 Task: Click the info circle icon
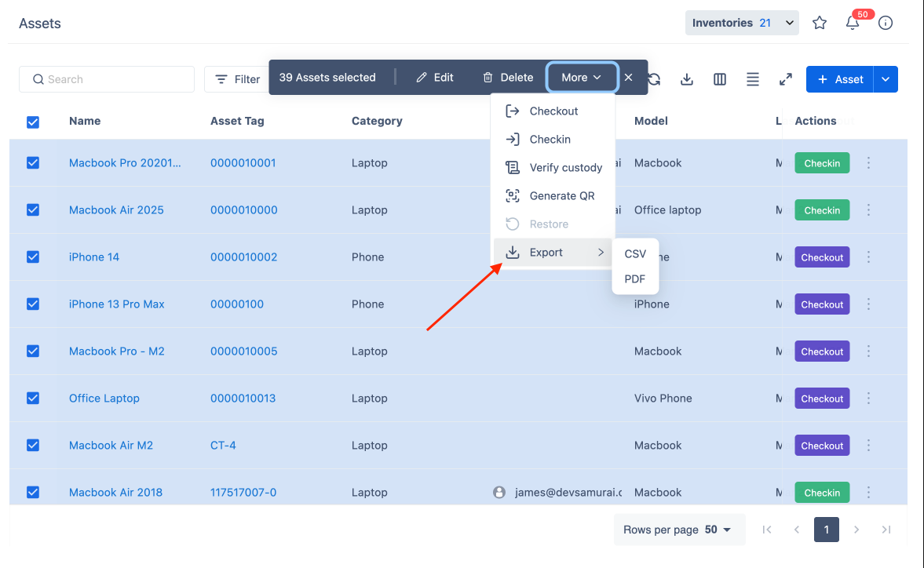[x=886, y=23]
